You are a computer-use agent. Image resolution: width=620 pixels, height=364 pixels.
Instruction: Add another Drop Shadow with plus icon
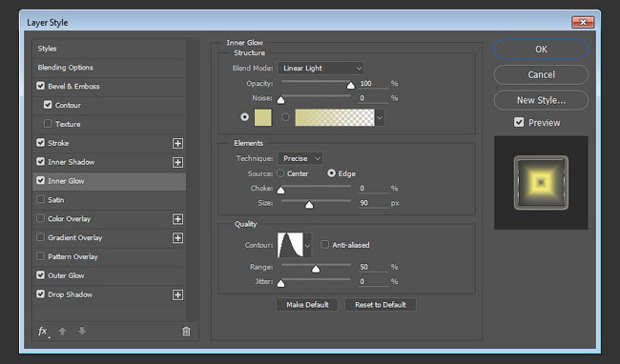tap(177, 294)
